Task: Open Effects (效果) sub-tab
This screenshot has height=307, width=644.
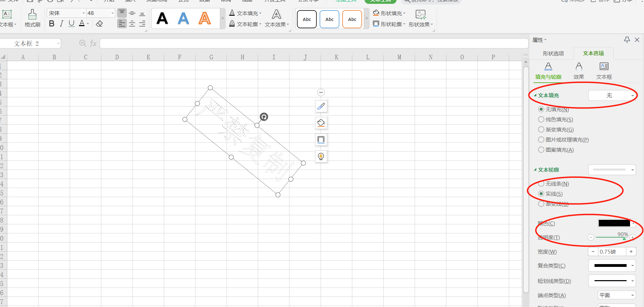Action: tap(579, 71)
